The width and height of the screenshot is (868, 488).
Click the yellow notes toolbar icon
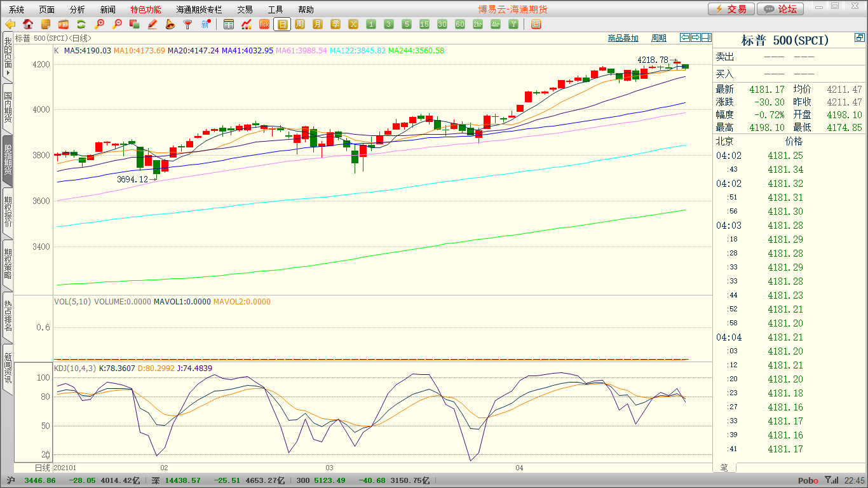point(46,24)
